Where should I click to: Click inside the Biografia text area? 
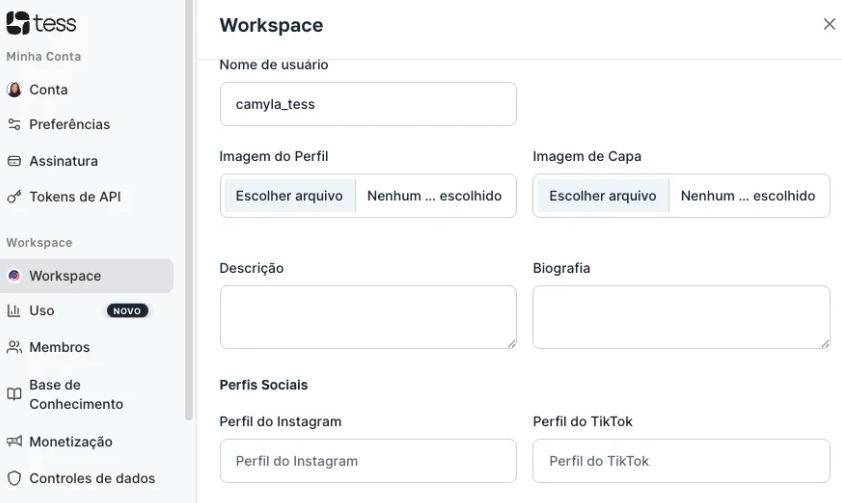(x=681, y=317)
